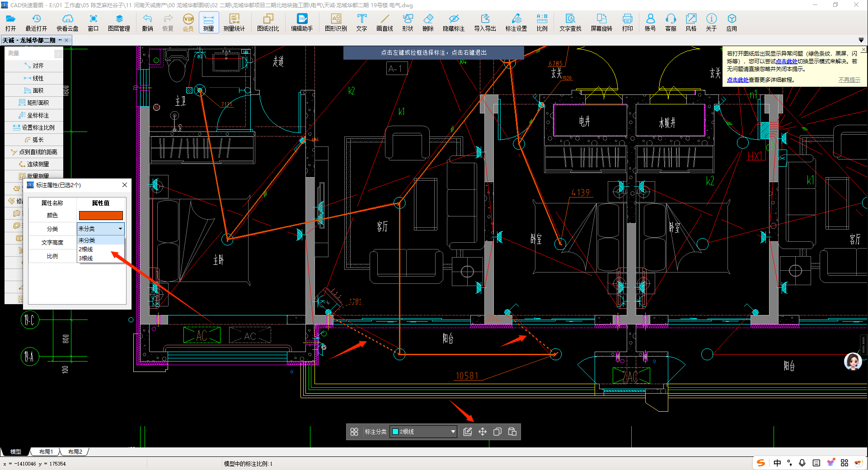The height and width of the screenshot is (470, 868).
Task: Click the move icon in bottom annotation toolbar
Action: (483, 432)
